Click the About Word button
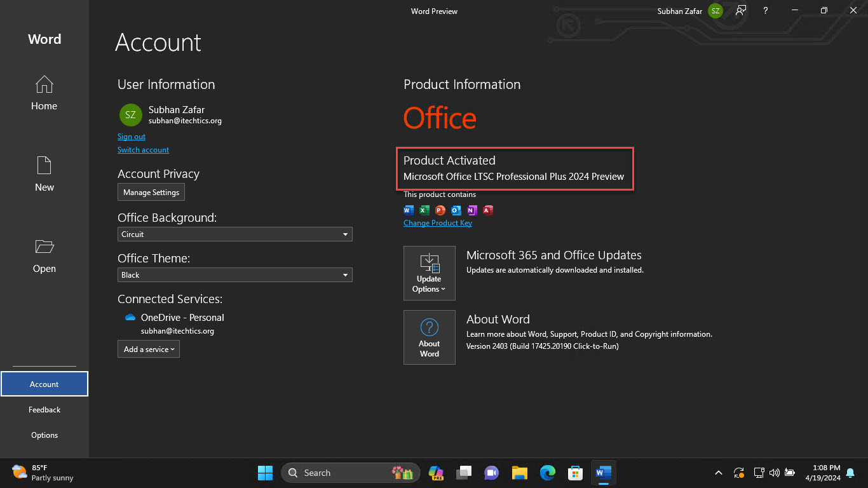The height and width of the screenshot is (488, 868). [x=430, y=337]
